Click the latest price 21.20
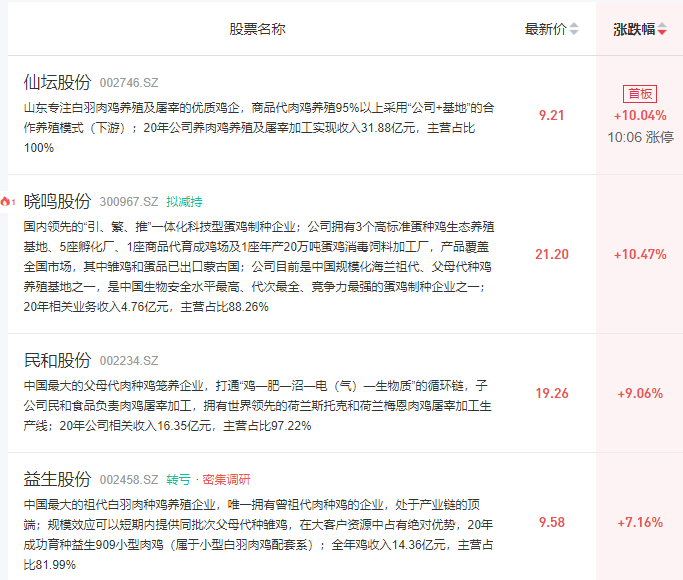 552,254
